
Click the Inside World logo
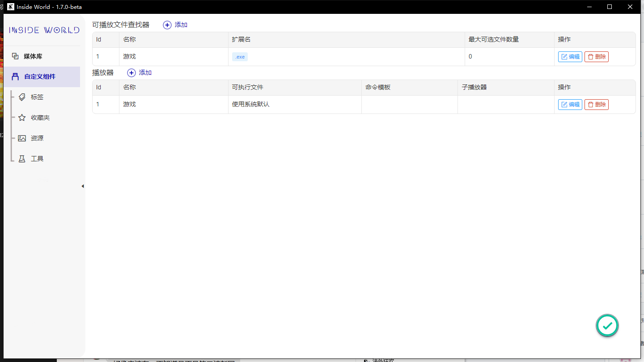click(43, 30)
